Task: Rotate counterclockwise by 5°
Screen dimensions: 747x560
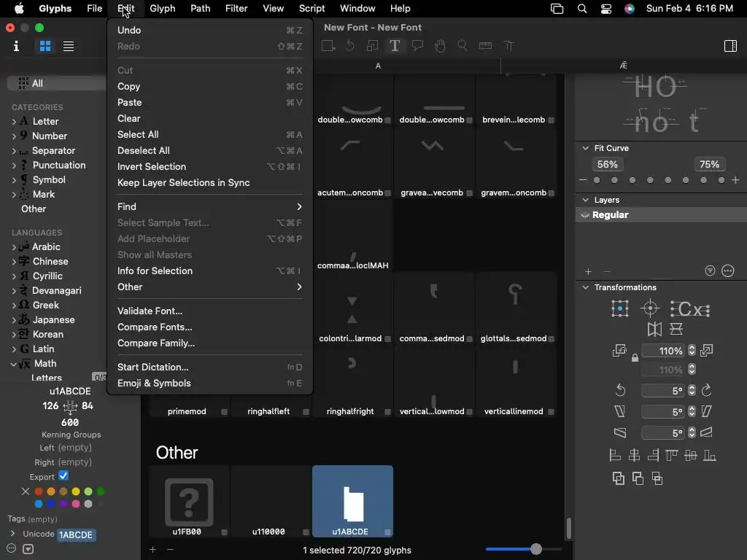Action: pyautogui.click(x=620, y=391)
